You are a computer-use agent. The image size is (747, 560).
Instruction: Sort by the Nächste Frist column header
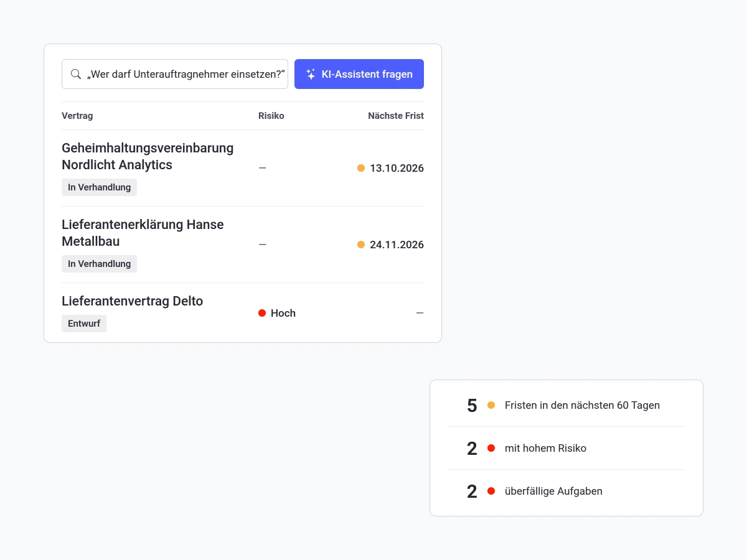tap(396, 116)
